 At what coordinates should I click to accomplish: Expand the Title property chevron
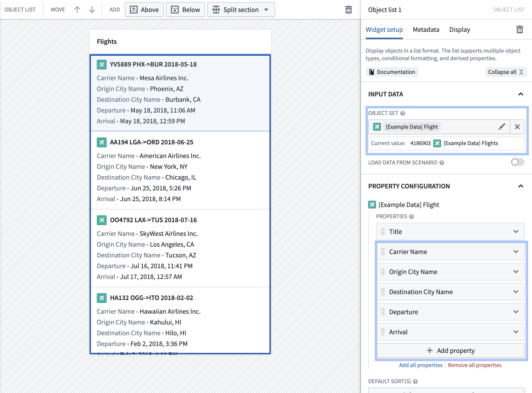point(516,231)
